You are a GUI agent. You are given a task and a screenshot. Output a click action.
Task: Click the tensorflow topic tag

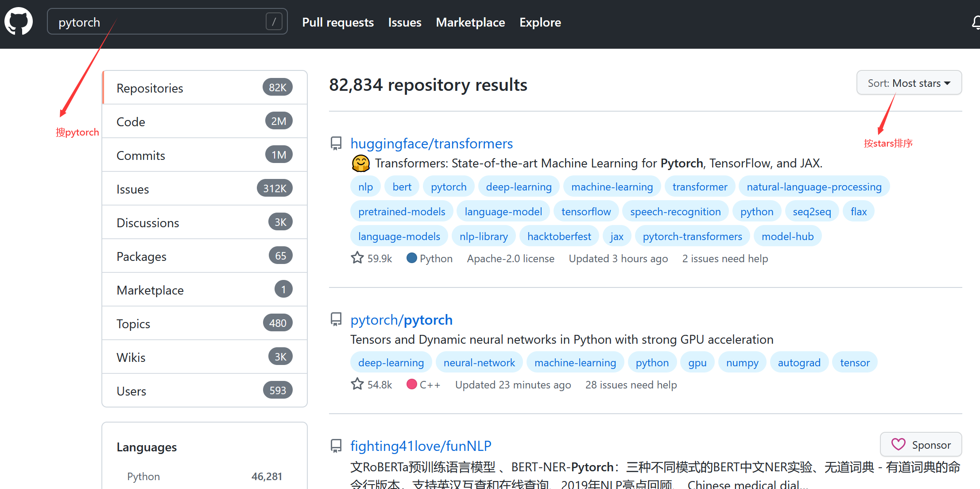[x=586, y=211]
